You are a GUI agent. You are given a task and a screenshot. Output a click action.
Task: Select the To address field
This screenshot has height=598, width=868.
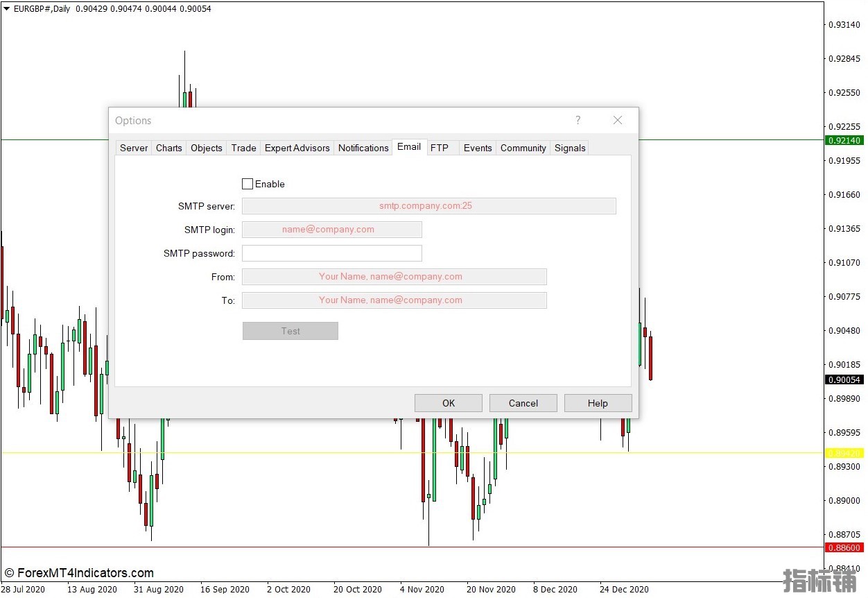tap(394, 300)
